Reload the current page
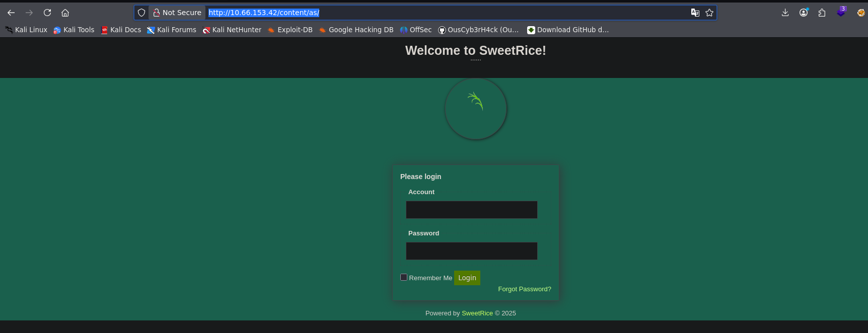 [47, 13]
